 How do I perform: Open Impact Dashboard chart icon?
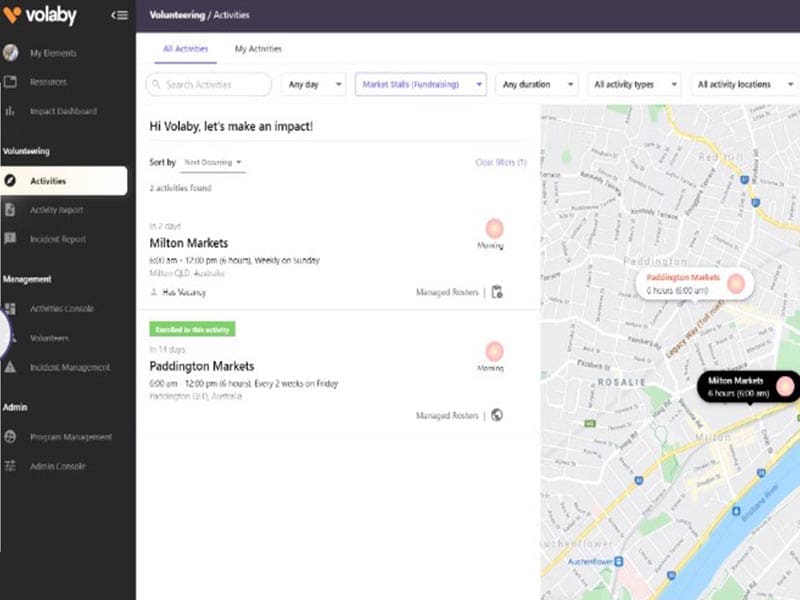pyautogui.click(x=10, y=111)
